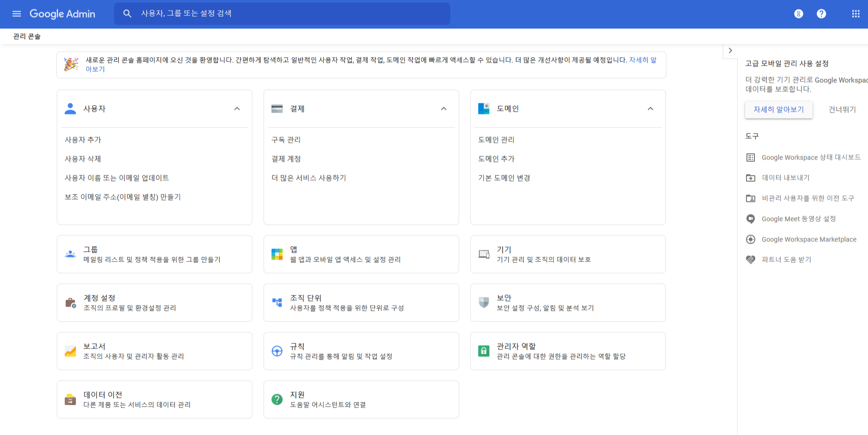868x435 pixels.
Task: Open Google Meet 동영상 설정 link
Action: click(799, 219)
